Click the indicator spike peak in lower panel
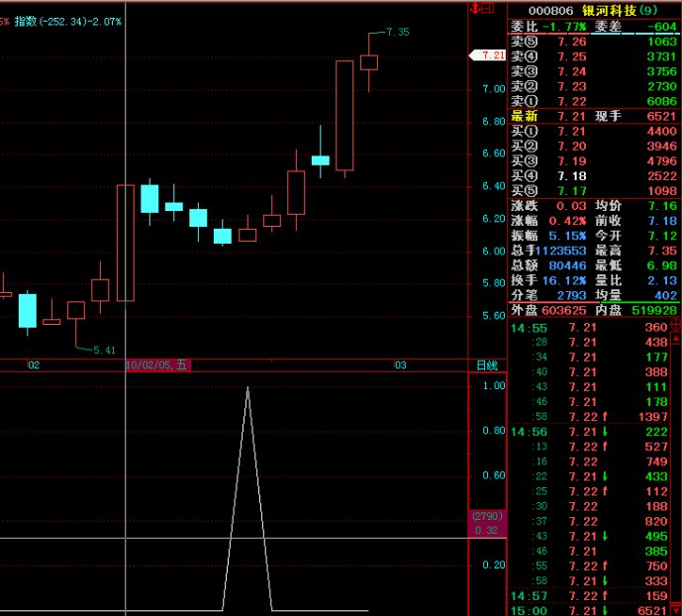 247,388
